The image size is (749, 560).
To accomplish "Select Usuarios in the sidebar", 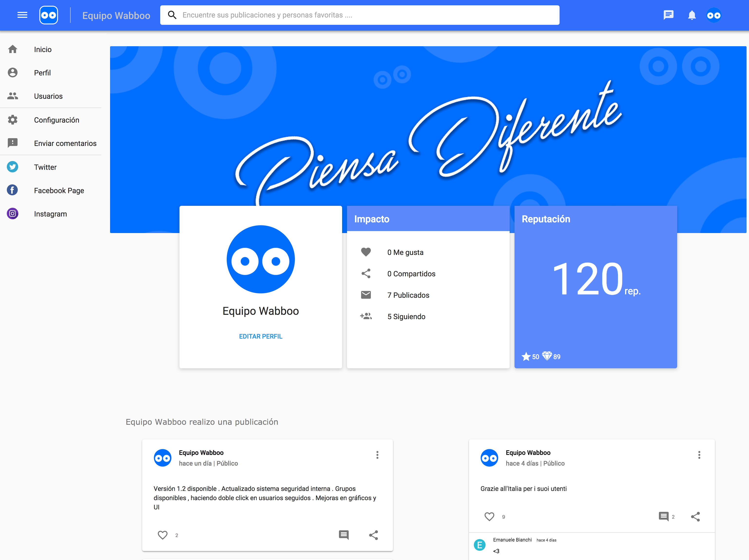I will tap(48, 96).
